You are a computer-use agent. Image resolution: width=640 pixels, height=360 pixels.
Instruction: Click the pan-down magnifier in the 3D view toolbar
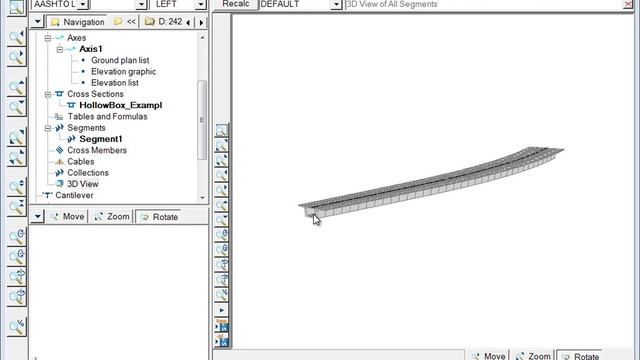222,220
